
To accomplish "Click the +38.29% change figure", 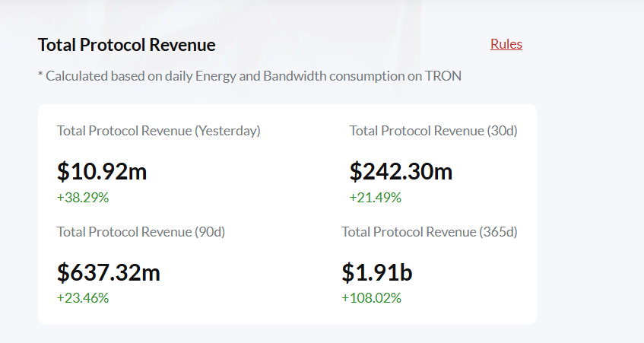I will [83, 198].
